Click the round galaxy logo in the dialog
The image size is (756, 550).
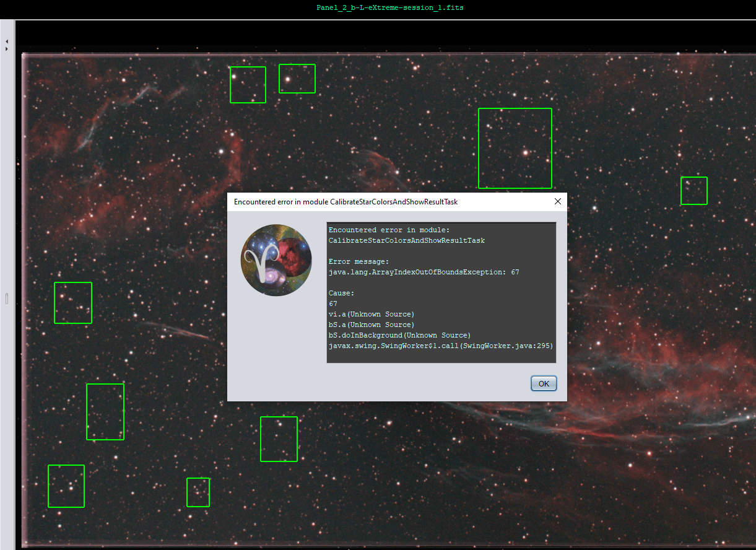click(276, 260)
